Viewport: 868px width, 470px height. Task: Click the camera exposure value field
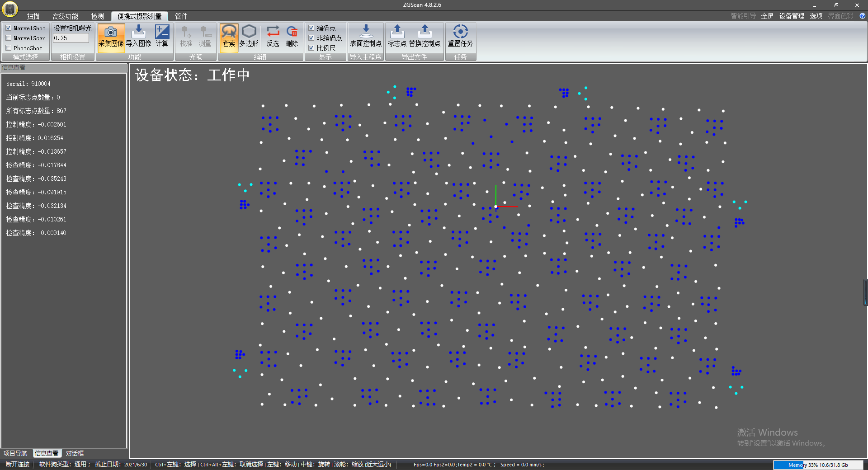pyautogui.click(x=71, y=38)
